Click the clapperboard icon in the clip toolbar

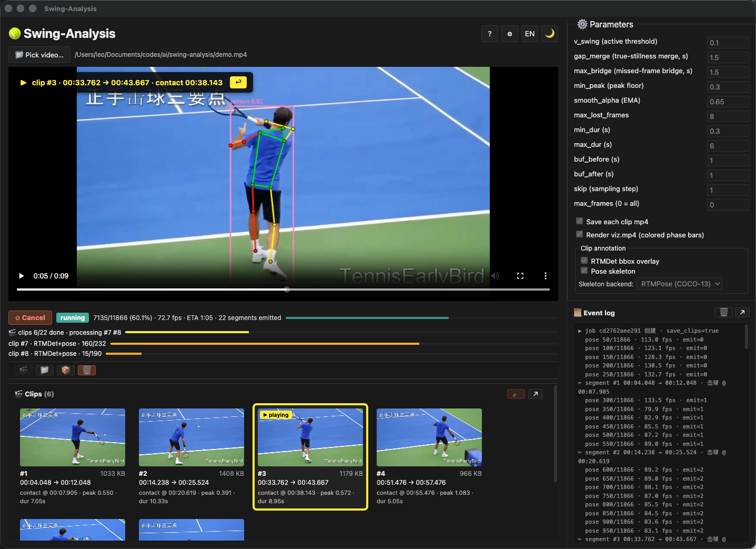[x=24, y=370]
